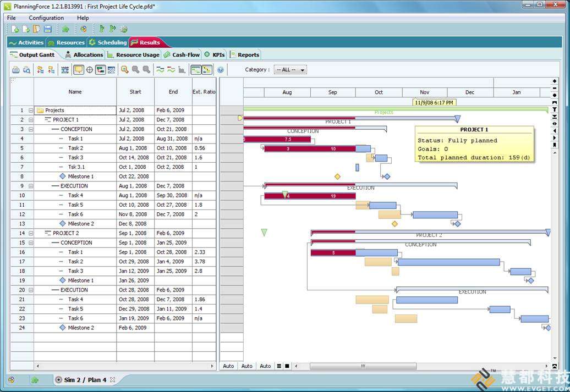Image resolution: width=570 pixels, height=392 pixels.
Task: Click the blue Help question mark icon
Action: 221,70
